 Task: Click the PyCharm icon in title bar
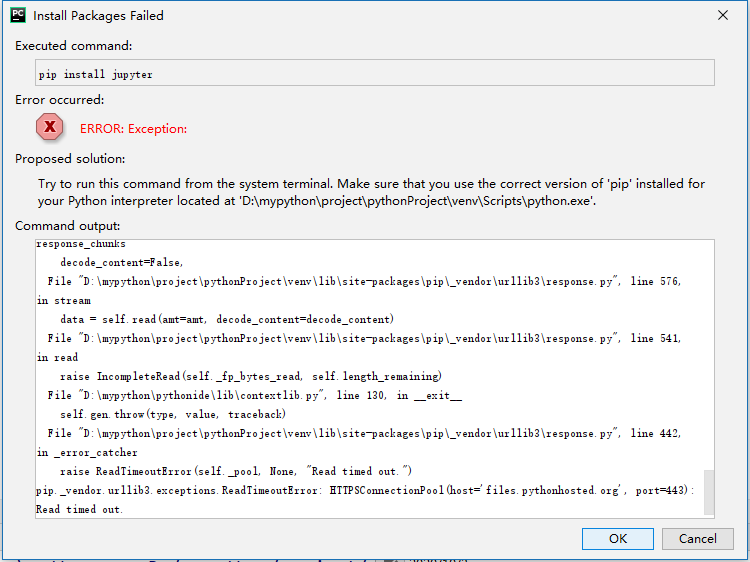coord(18,15)
